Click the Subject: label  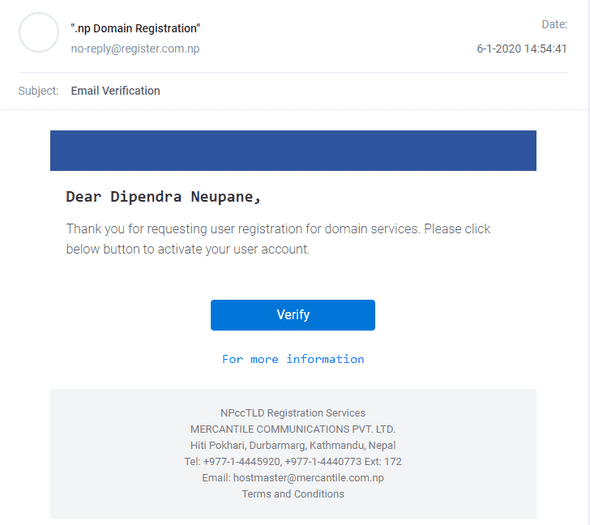tap(38, 91)
